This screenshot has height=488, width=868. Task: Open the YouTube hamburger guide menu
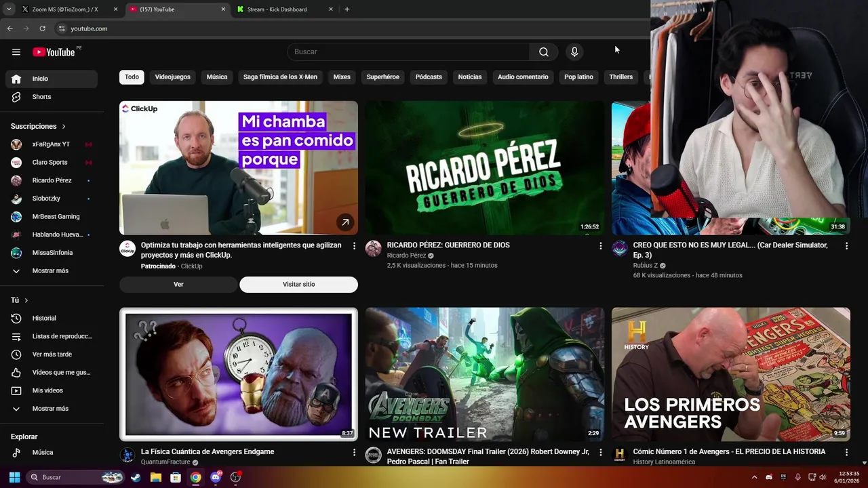pos(16,52)
